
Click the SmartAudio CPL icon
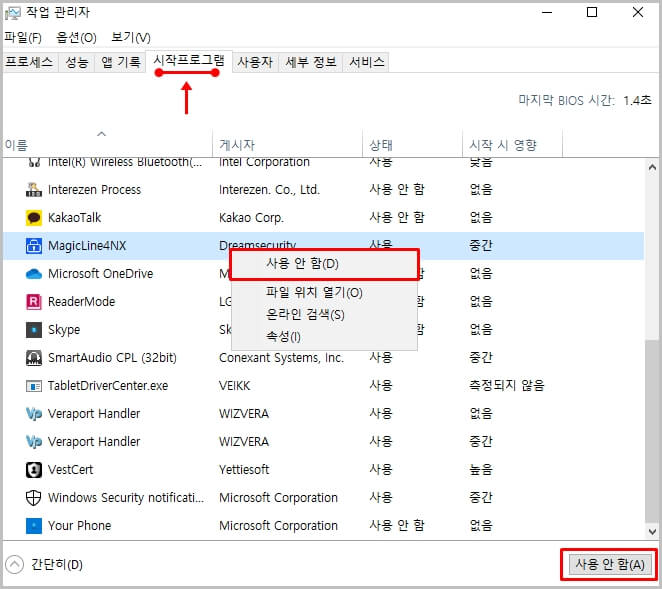pos(34,358)
